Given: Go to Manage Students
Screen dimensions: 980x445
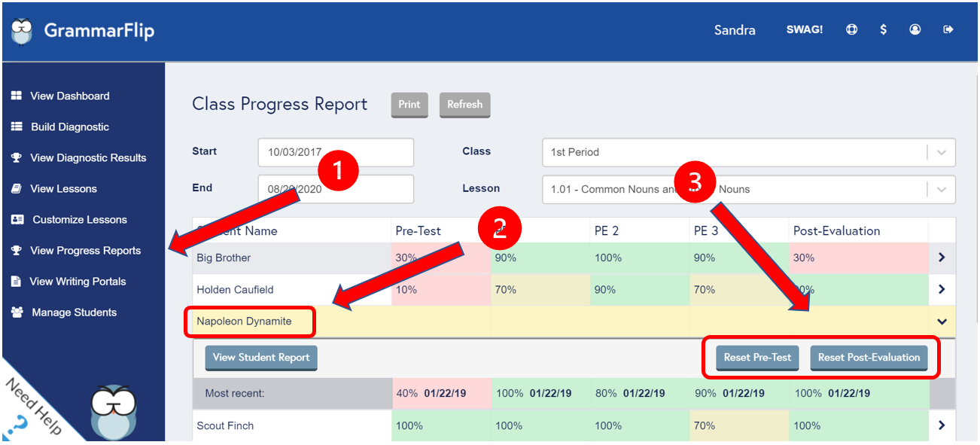Looking at the screenshot, I should (x=74, y=312).
